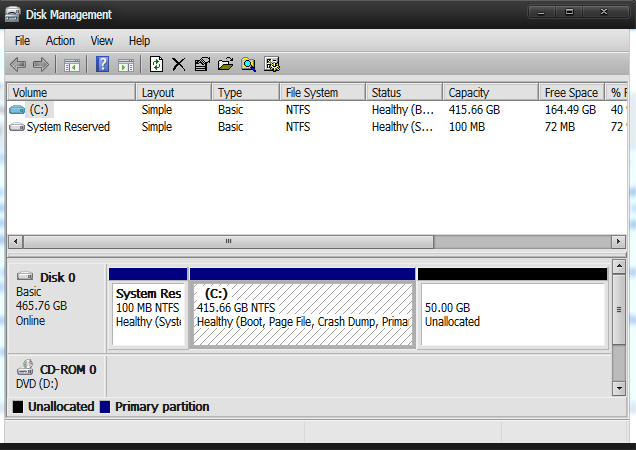Select the System Reserved 100 MB partition block
The width and height of the screenshot is (636, 450).
[x=148, y=308]
